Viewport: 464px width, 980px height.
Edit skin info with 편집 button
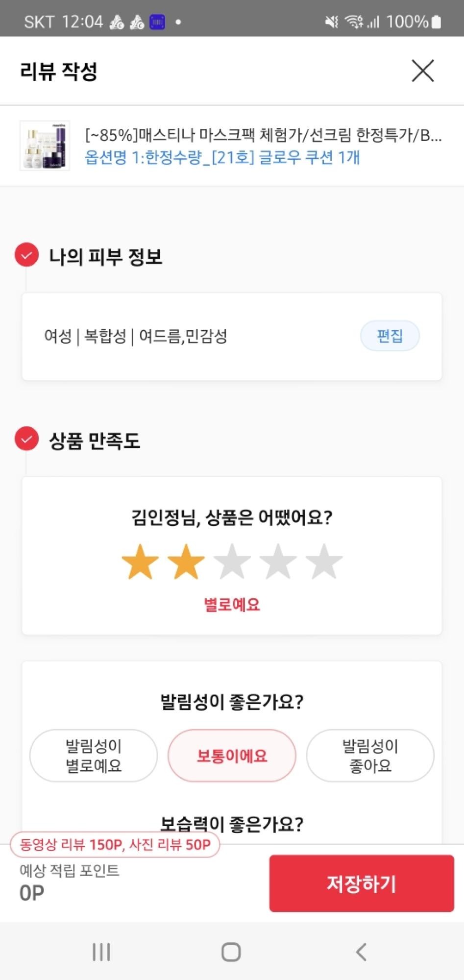click(390, 336)
